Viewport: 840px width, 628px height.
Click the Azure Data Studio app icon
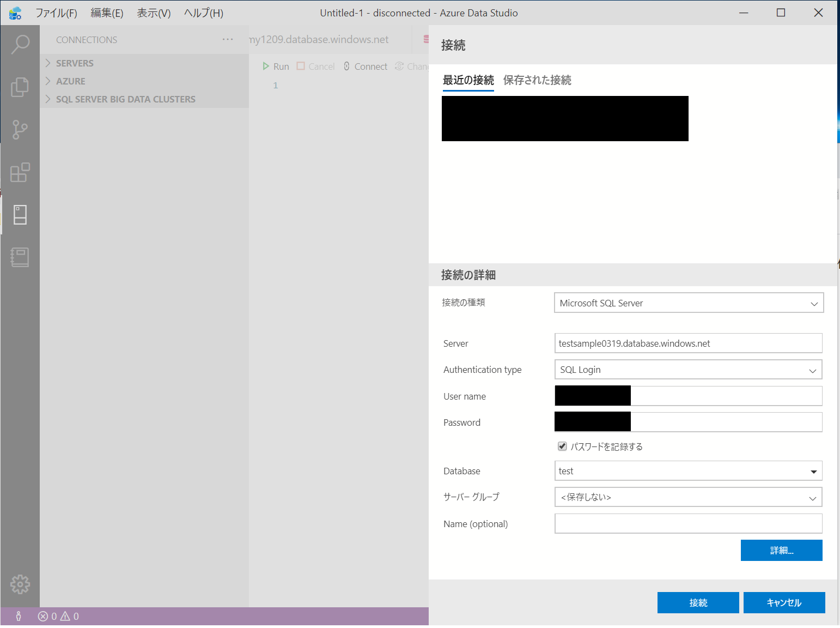coord(15,13)
